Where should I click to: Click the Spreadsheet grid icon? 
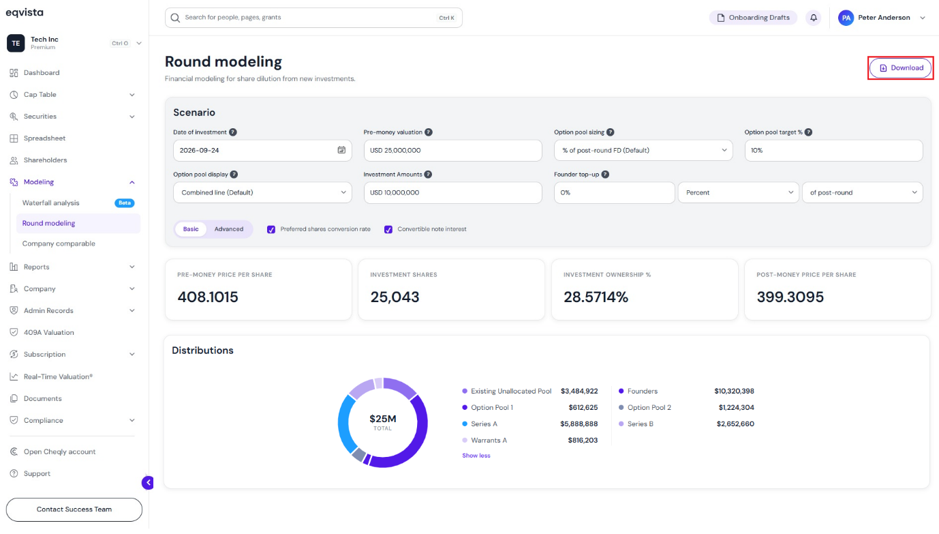(14, 138)
